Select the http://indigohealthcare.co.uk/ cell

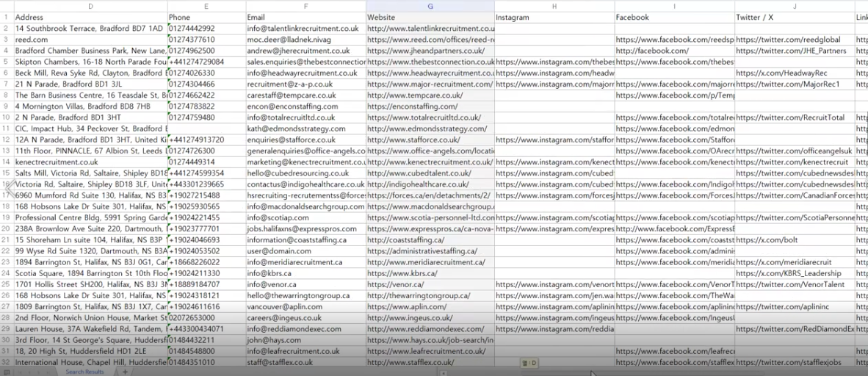click(430, 184)
